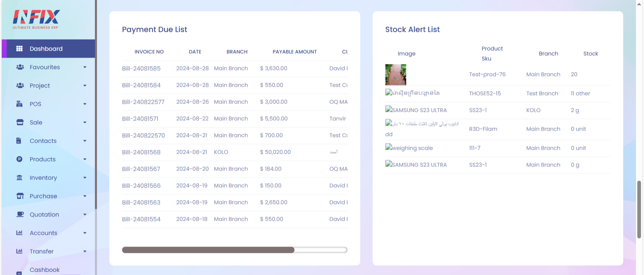Open invoice Bill-24081585
The image size is (644, 275).
pyautogui.click(x=141, y=68)
